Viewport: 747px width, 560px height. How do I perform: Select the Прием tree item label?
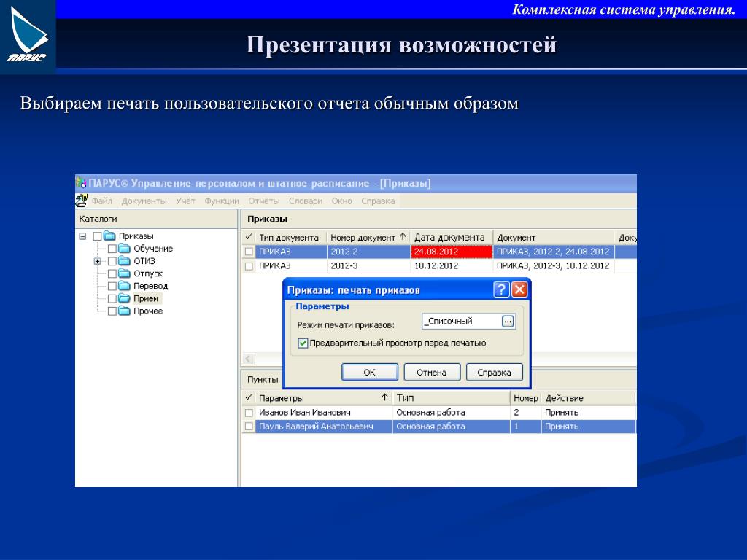[x=146, y=298]
